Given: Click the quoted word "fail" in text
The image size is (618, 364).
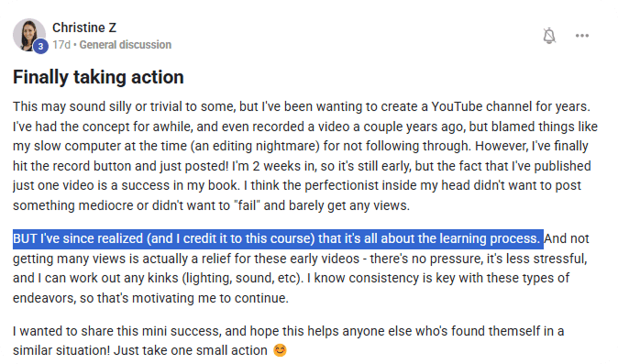Looking at the screenshot, I should pos(247,205).
